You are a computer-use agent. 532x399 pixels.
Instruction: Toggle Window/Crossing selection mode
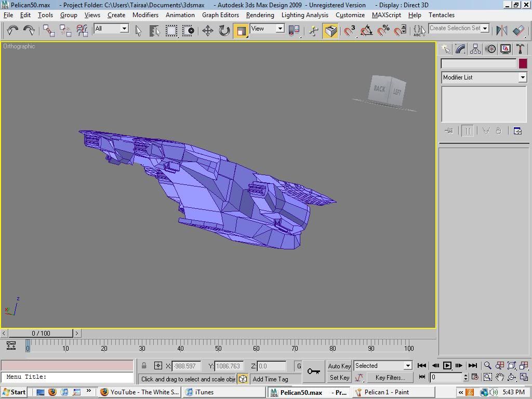click(x=188, y=31)
